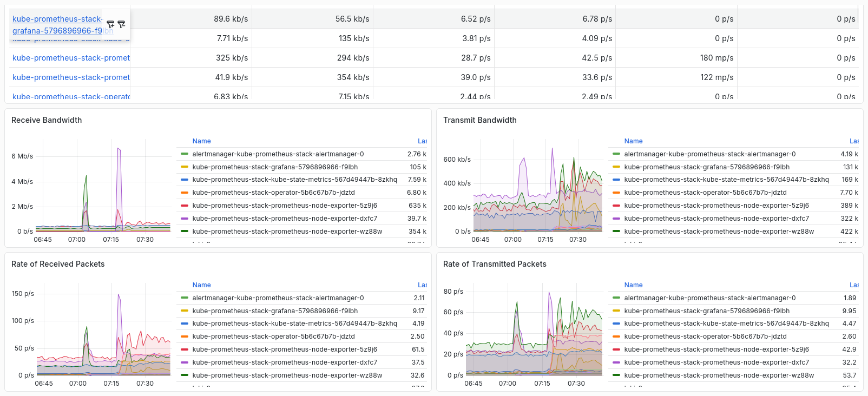Click the alertmanager color swatch in Rate of Transmitted Packets
868x396 pixels.
(616, 298)
